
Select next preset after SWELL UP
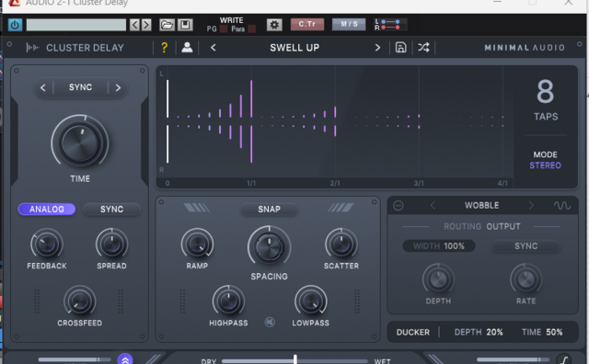[377, 48]
